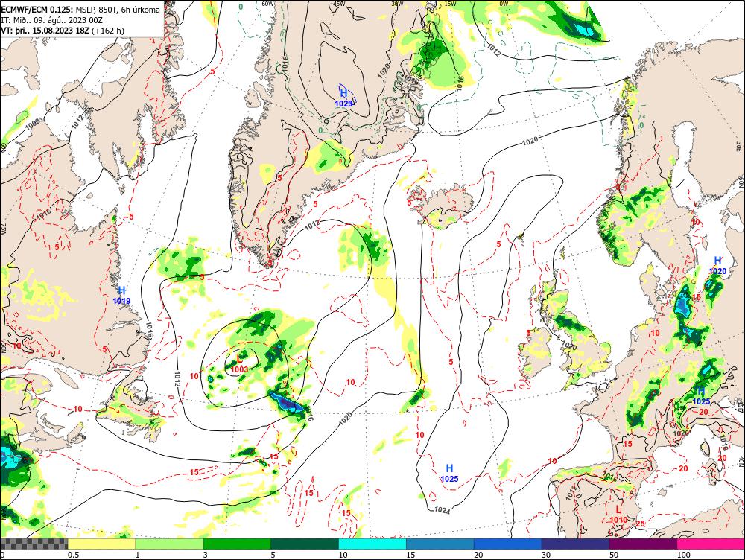Screen dimensions: 745x560
Task: Click the 1008 isobar label at top left
Action: pyautogui.click(x=32, y=124)
